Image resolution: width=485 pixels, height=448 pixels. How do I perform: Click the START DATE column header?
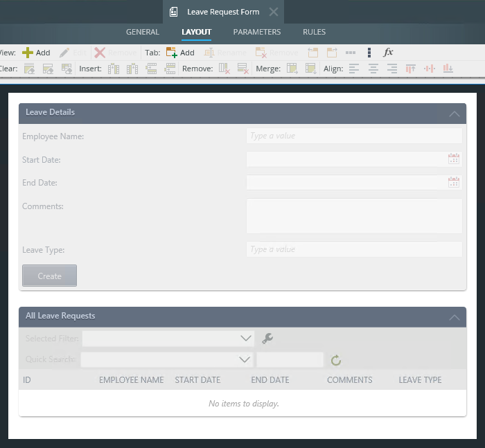coord(197,380)
